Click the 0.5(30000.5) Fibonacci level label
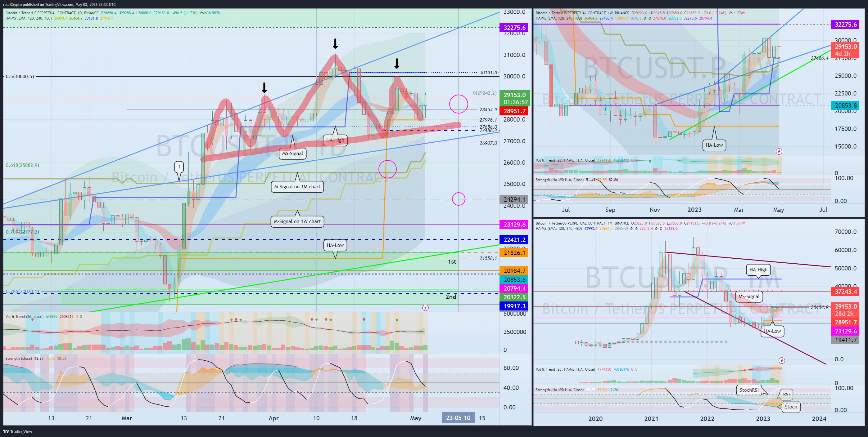Viewport: 868px width, 437px height. coord(20,76)
